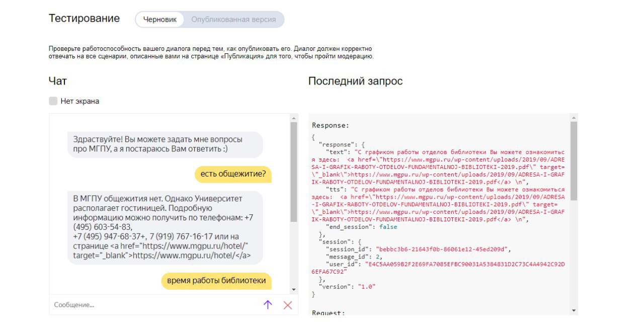Screen dimensions: 644x332
Task: Click the "end_session" false value
Action: (x=388, y=227)
